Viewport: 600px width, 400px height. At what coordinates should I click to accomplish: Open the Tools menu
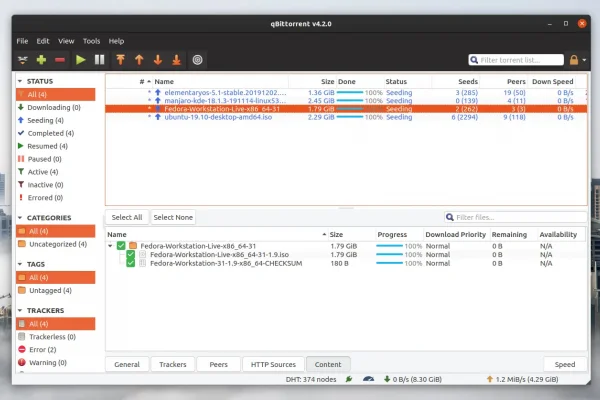tap(91, 41)
